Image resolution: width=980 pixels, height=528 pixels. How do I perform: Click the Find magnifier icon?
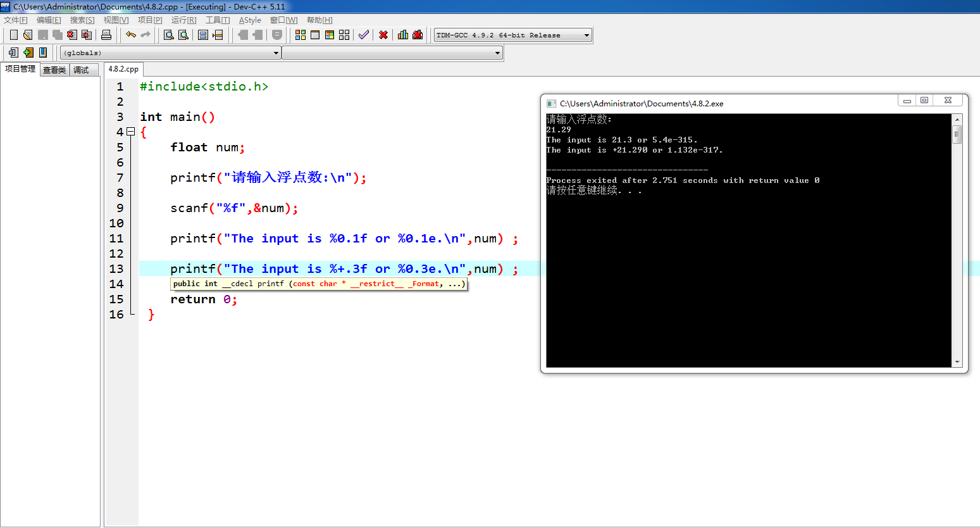click(169, 35)
